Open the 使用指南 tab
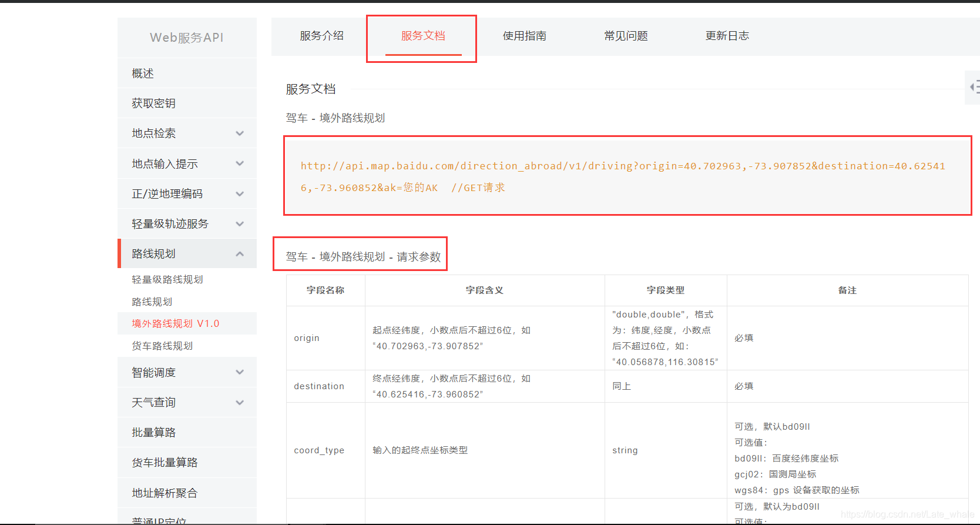980x525 pixels. [524, 36]
